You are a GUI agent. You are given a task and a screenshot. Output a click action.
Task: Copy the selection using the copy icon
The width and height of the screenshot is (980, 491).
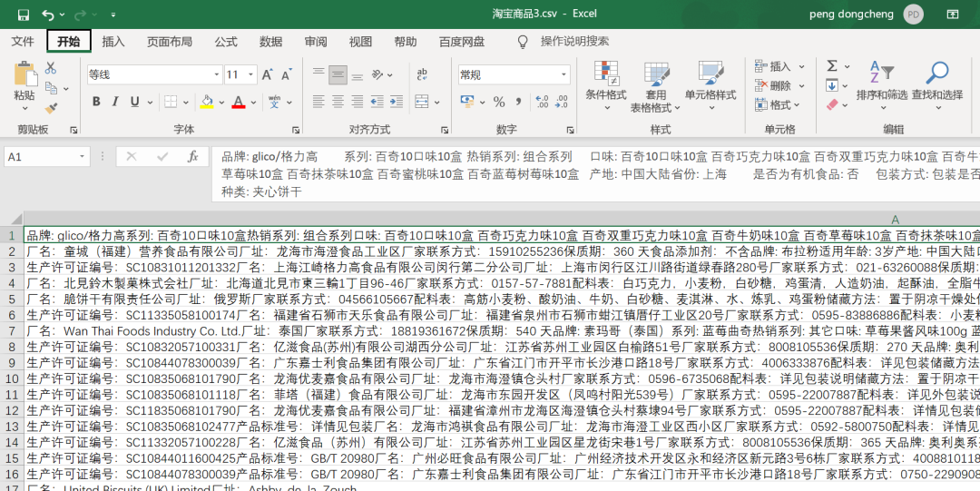click(x=51, y=88)
